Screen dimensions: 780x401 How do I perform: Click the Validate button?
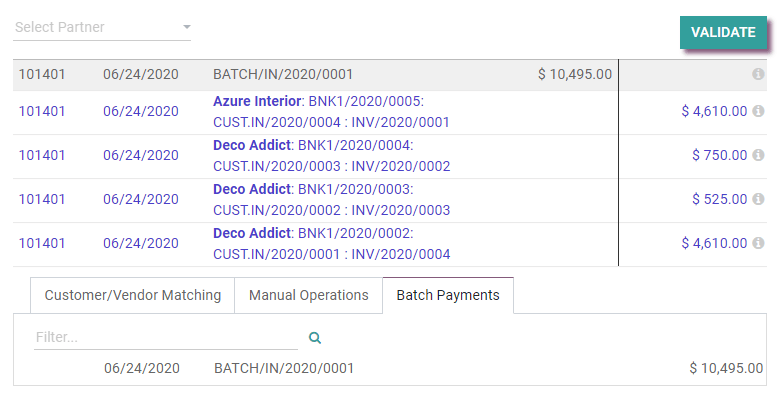click(x=722, y=32)
